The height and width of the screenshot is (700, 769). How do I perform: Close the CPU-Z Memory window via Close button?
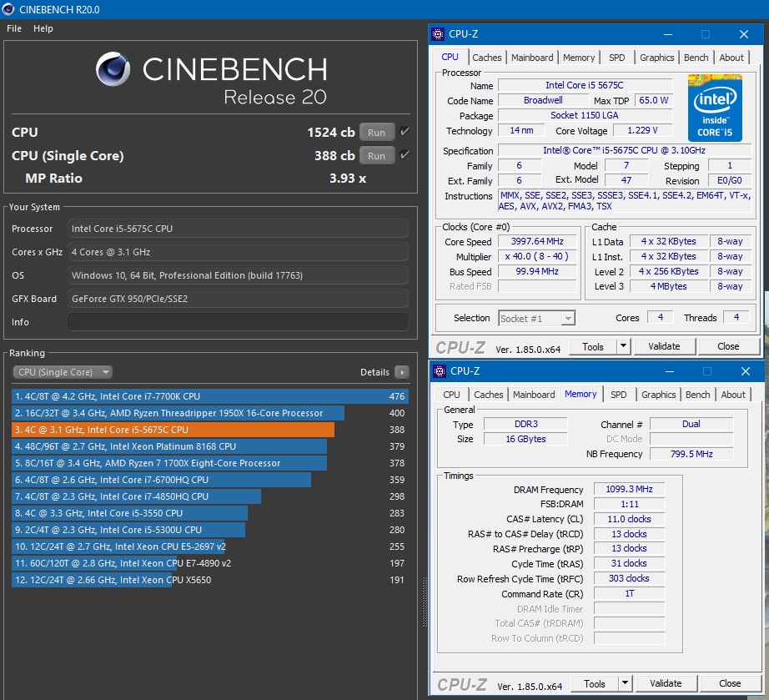pos(729,682)
